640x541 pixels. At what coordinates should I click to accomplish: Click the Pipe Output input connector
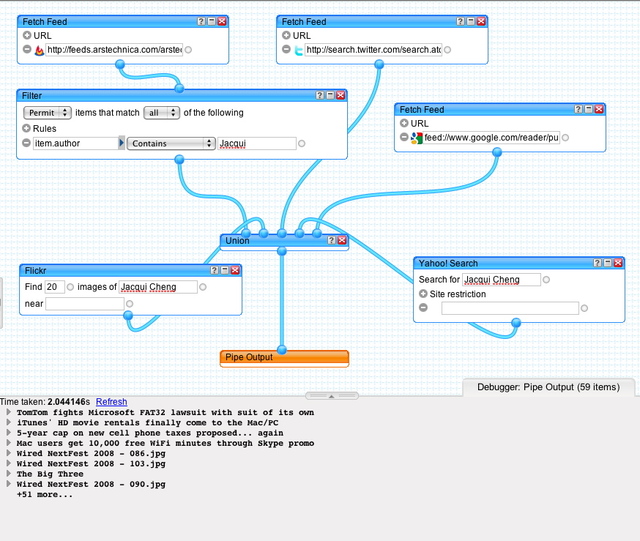(282, 350)
